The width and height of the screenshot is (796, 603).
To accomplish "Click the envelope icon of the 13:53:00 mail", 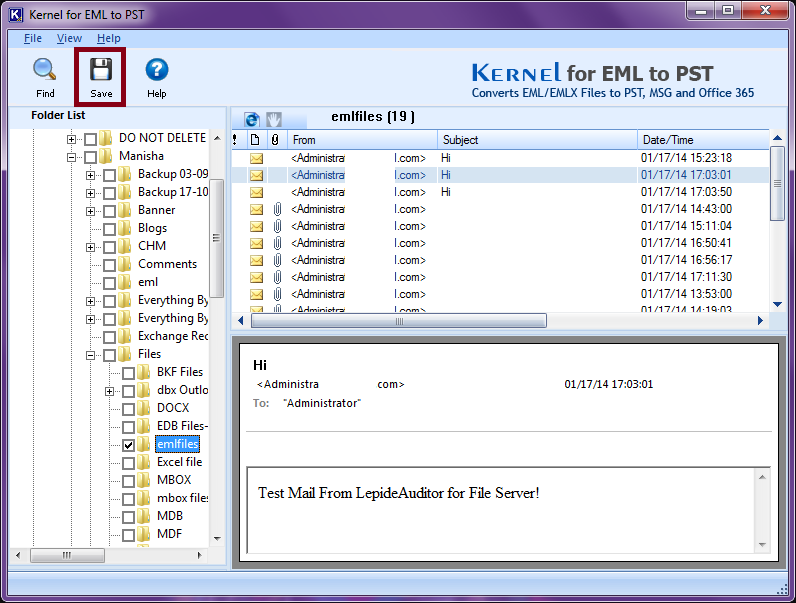I will coord(257,294).
